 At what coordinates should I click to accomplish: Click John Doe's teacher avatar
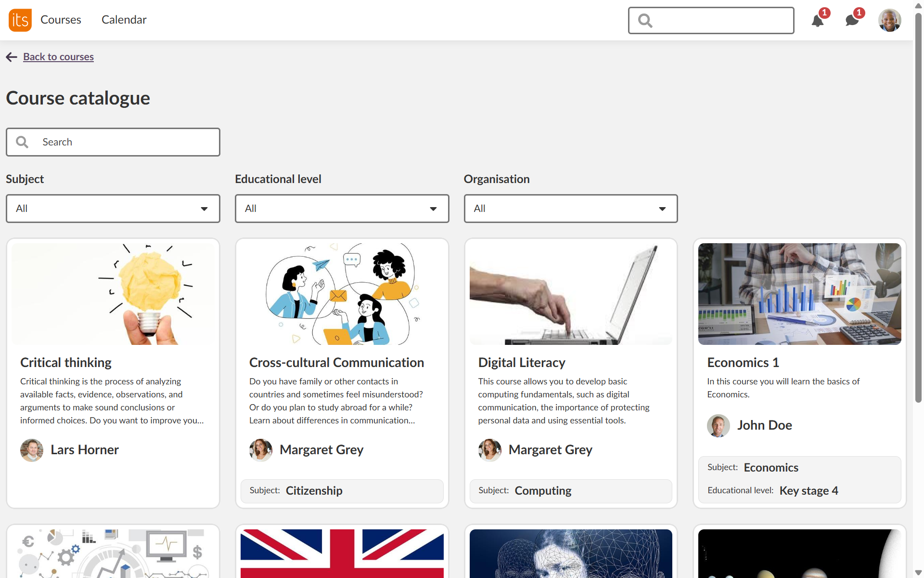click(x=718, y=425)
